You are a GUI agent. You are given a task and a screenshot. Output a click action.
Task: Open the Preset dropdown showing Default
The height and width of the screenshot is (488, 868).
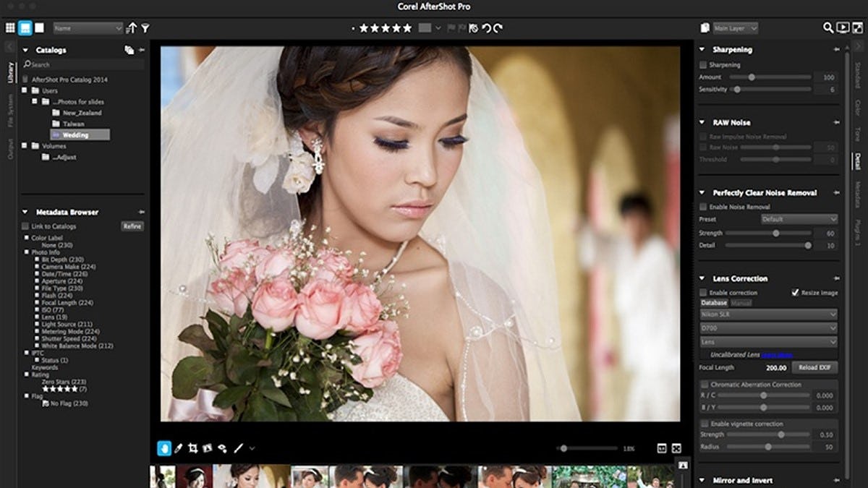(x=798, y=218)
